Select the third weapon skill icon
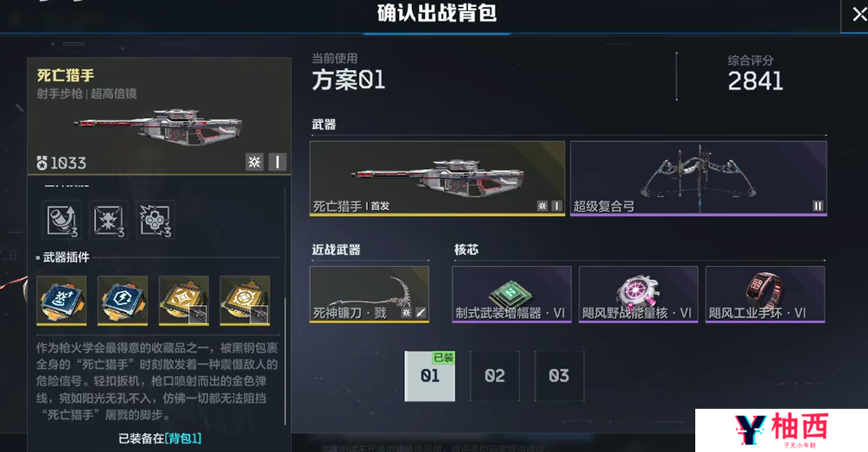Screen dimensions: 868x452 155,220
